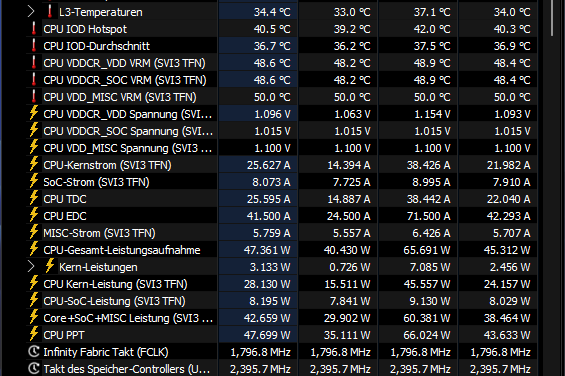The width and height of the screenshot is (565, 376).
Task: Expand the L3-Temperaturen group
Action: click(x=31, y=12)
